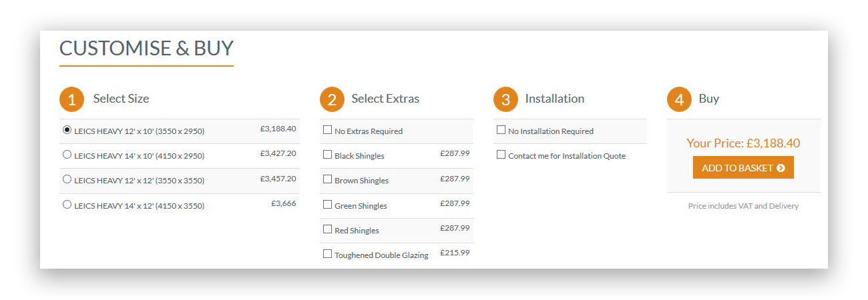The height and width of the screenshot is (300, 868).
Task: Select LEICS HEAVY 12' x 12' size
Action: point(67,179)
